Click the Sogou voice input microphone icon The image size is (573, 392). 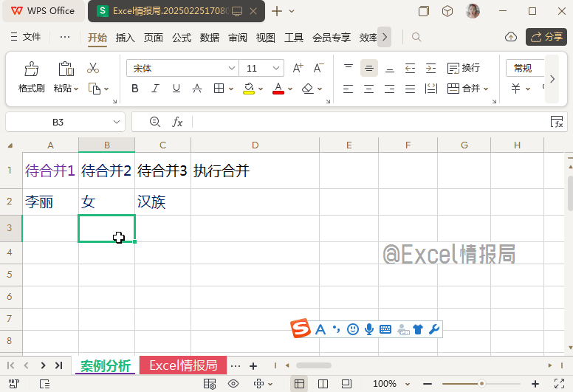pos(369,329)
